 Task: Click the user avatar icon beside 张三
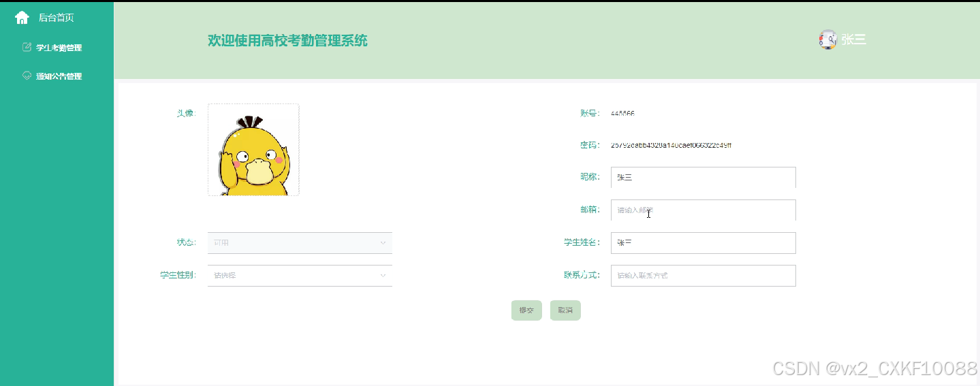click(827, 39)
